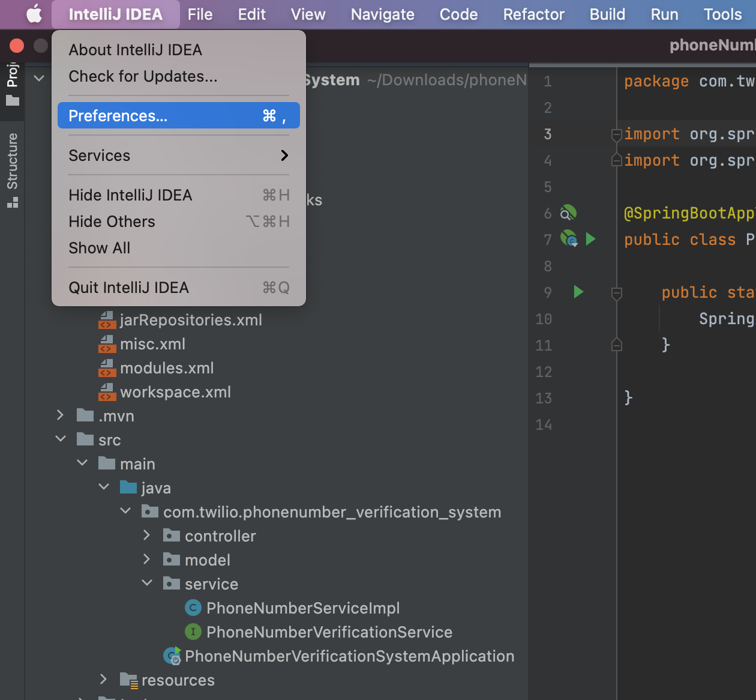Select About IntelliJ IDEA
The height and width of the screenshot is (700, 756).
point(179,50)
